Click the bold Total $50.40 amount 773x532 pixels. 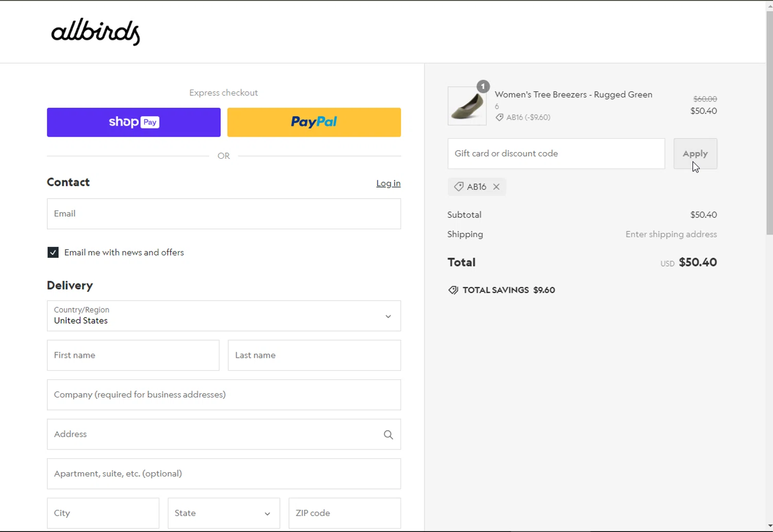[698, 262]
